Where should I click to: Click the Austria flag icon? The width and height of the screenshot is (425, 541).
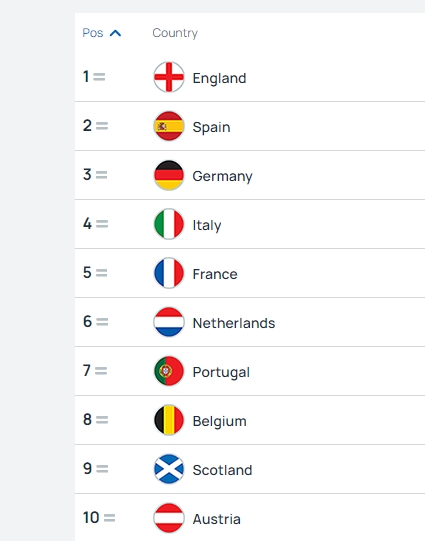pyautogui.click(x=169, y=518)
